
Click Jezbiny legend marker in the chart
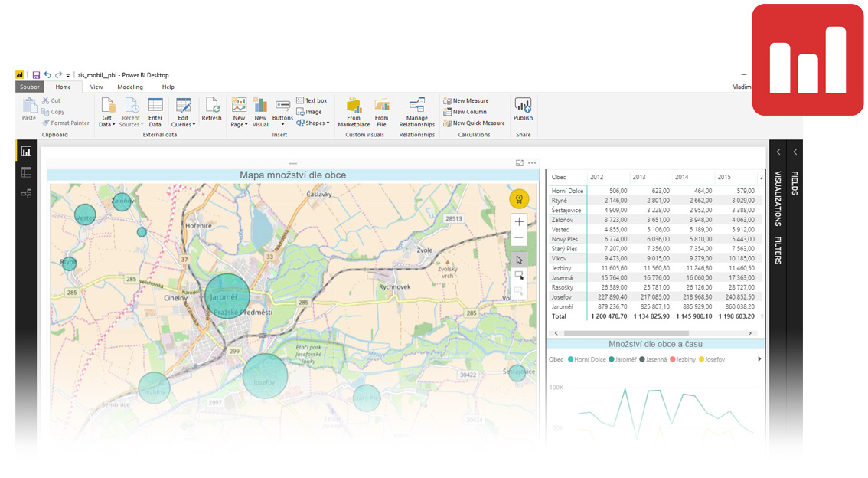(x=673, y=359)
